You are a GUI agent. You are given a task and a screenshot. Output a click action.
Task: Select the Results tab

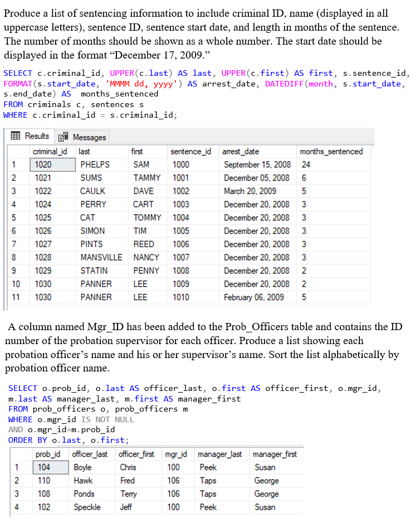(x=37, y=137)
